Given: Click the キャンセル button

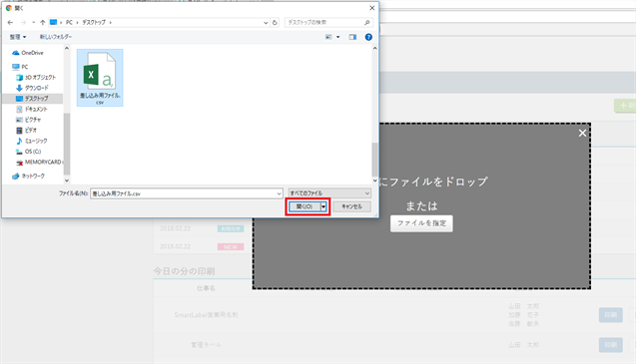Looking at the screenshot, I should pyautogui.click(x=351, y=206).
